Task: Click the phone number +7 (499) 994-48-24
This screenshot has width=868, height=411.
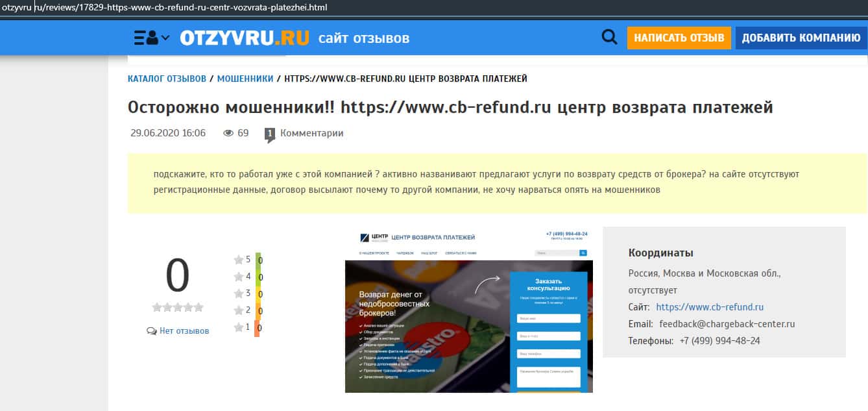Action: tap(720, 341)
